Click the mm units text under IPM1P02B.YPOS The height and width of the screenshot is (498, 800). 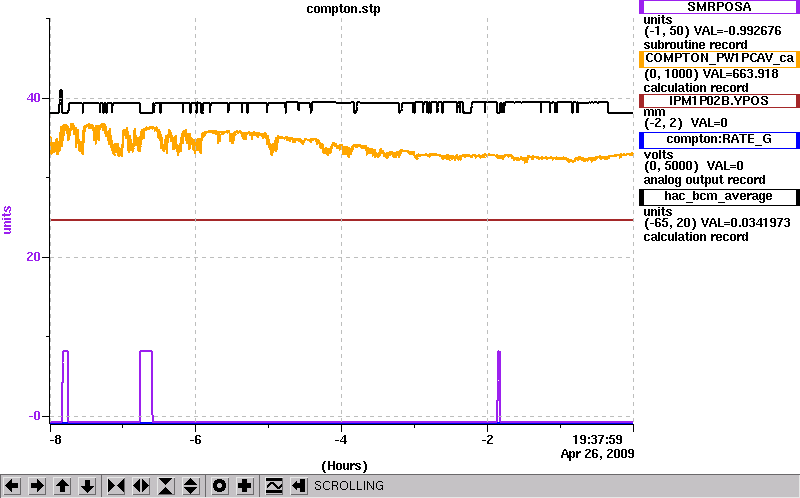point(655,112)
